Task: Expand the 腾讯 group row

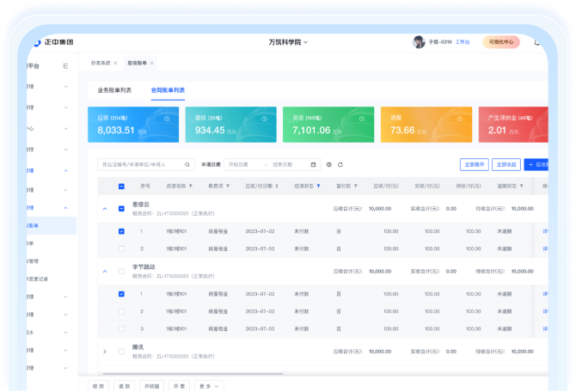Action: (105, 351)
